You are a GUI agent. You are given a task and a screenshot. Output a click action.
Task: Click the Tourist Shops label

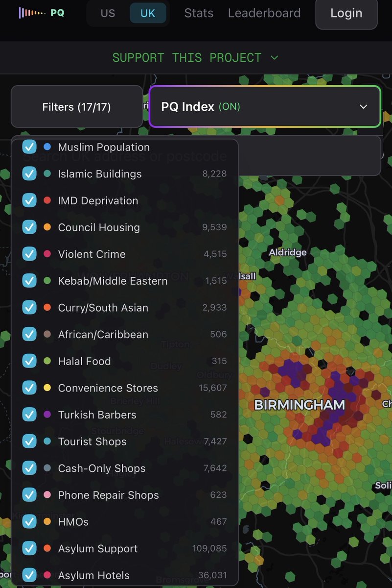[92, 441]
